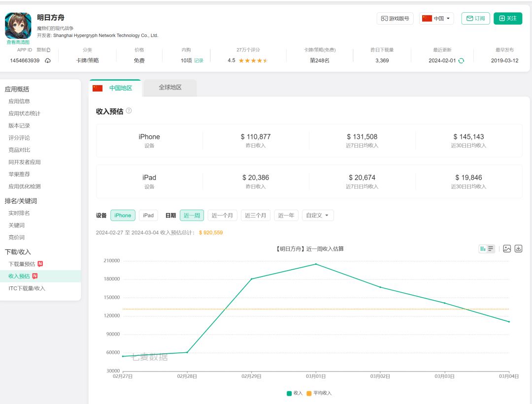Open 下载量预估 in sidebar
This screenshot has width=532, height=404.
[22, 264]
